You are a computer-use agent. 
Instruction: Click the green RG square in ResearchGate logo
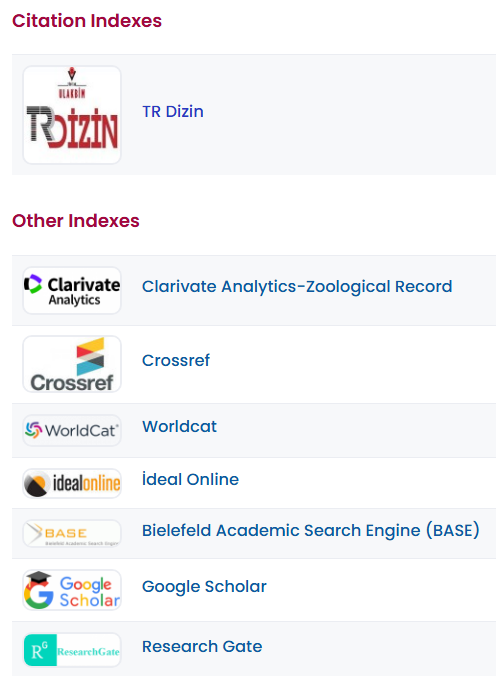pos(40,650)
